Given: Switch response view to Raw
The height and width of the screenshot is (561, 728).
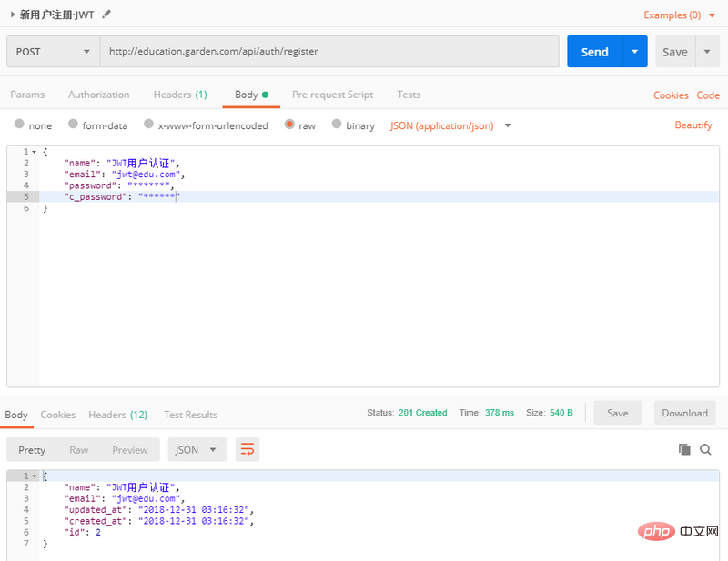Looking at the screenshot, I should pos(79,450).
